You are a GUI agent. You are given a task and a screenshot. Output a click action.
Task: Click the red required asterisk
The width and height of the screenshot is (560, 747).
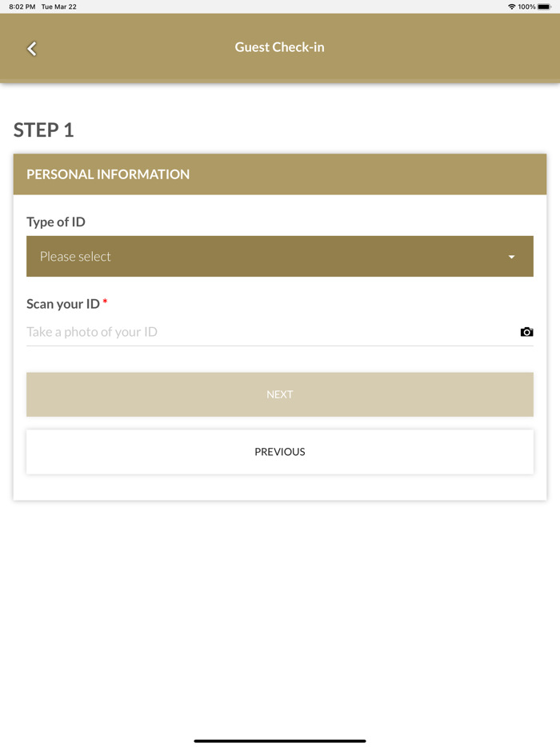[105, 302]
